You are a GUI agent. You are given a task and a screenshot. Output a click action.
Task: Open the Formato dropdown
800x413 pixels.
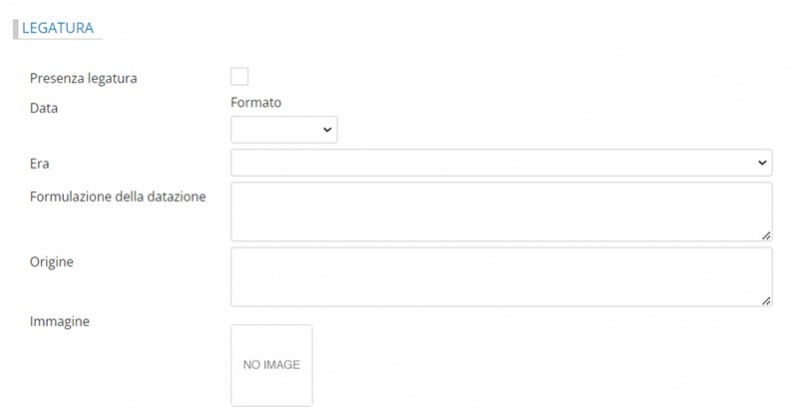coord(283,130)
